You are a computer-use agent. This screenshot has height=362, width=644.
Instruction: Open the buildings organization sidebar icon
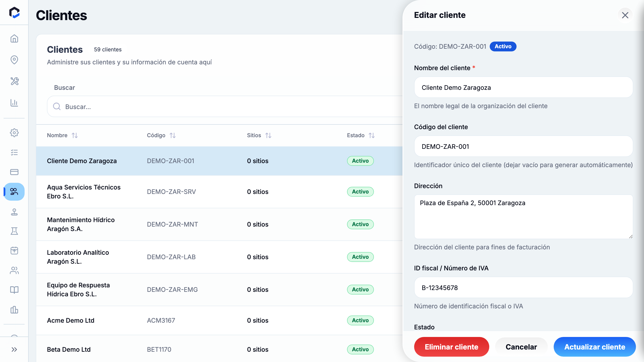14,310
